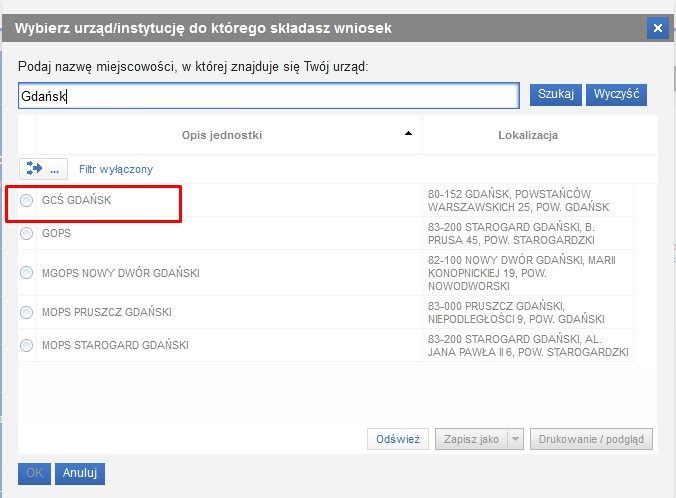Pick the MOPS PRUSZCZ GDAŃSKI radio button

(27, 312)
